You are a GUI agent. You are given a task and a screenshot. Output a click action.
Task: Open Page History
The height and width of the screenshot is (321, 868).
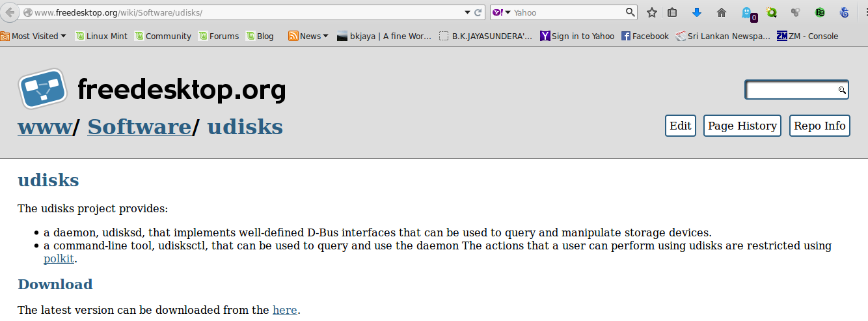click(x=742, y=126)
